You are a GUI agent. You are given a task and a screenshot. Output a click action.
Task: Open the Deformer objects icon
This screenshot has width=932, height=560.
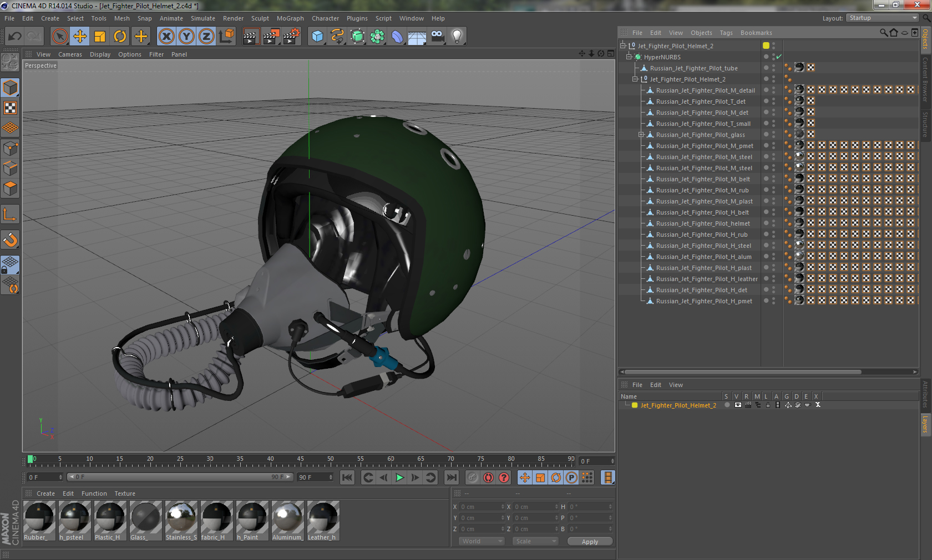point(397,37)
